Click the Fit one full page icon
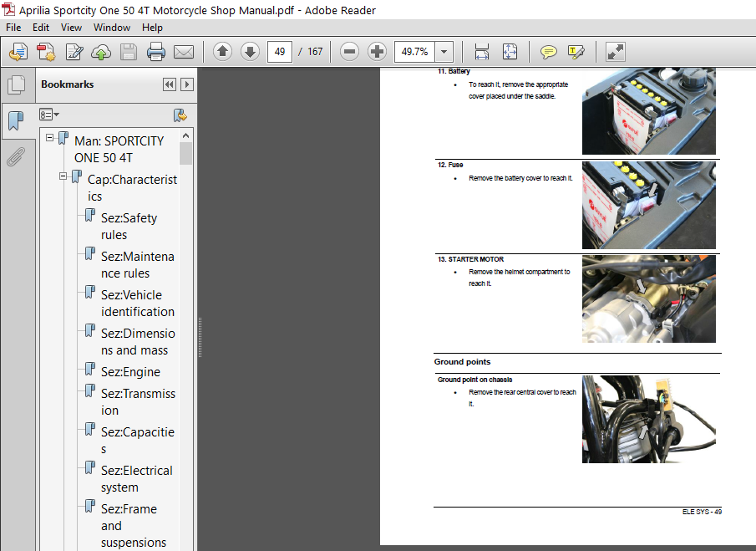 [510, 52]
